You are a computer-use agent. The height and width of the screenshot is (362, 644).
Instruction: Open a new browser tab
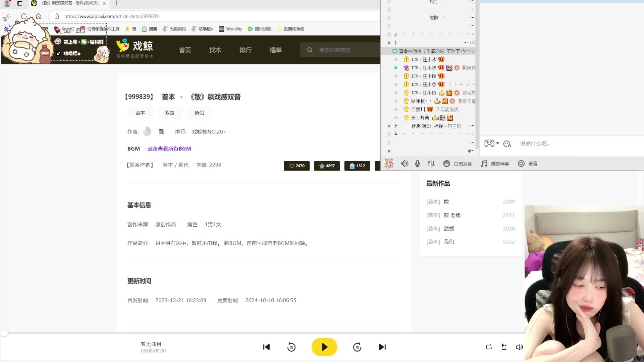(x=116, y=3)
